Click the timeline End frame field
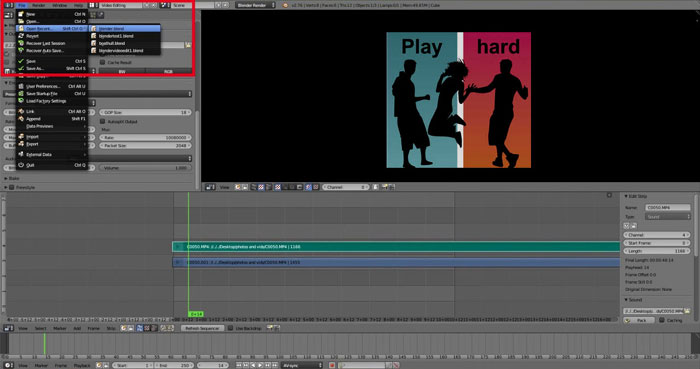 click(174, 365)
